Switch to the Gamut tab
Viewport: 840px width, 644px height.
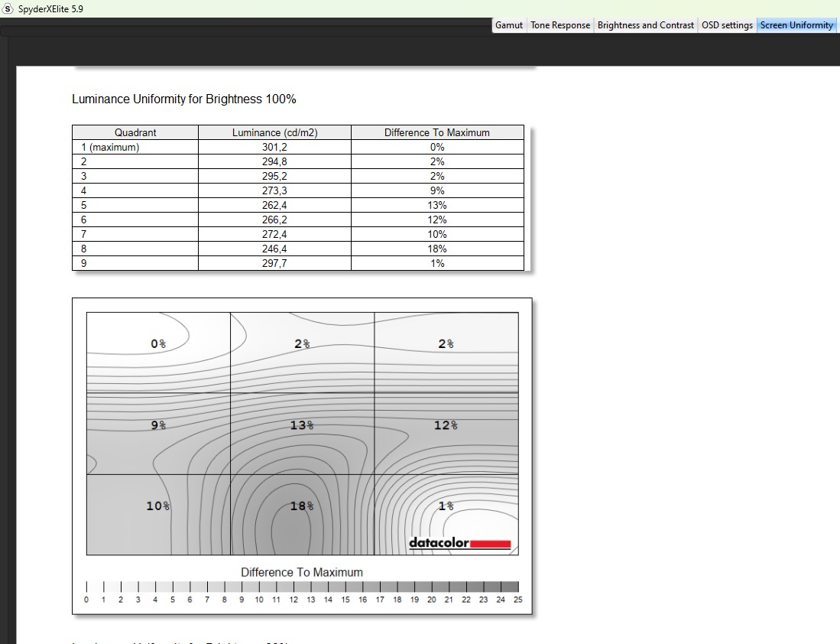coord(509,25)
